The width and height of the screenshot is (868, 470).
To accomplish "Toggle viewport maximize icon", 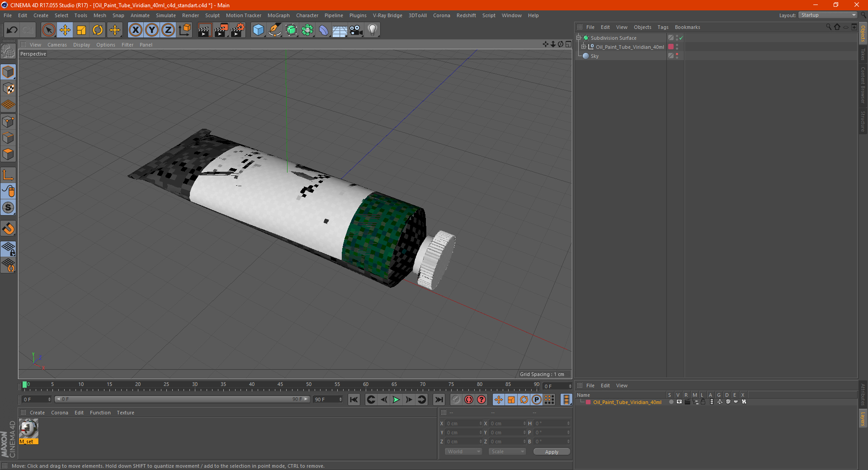I will pos(568,44).
